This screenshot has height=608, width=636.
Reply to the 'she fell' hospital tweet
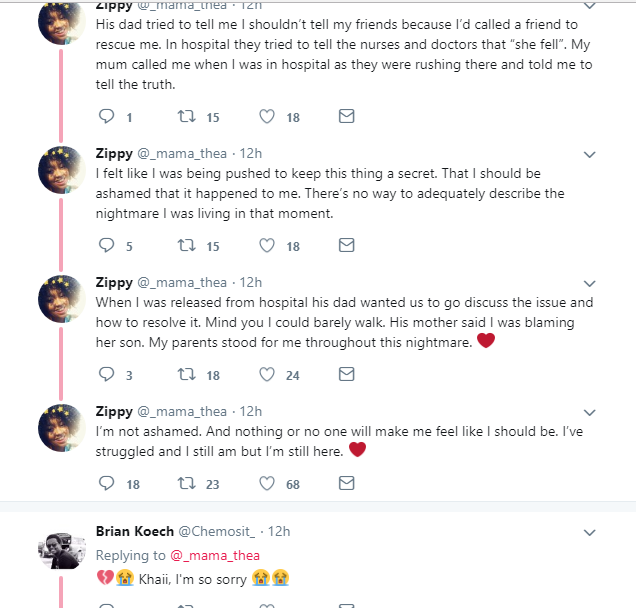click(x=108, y=117)
